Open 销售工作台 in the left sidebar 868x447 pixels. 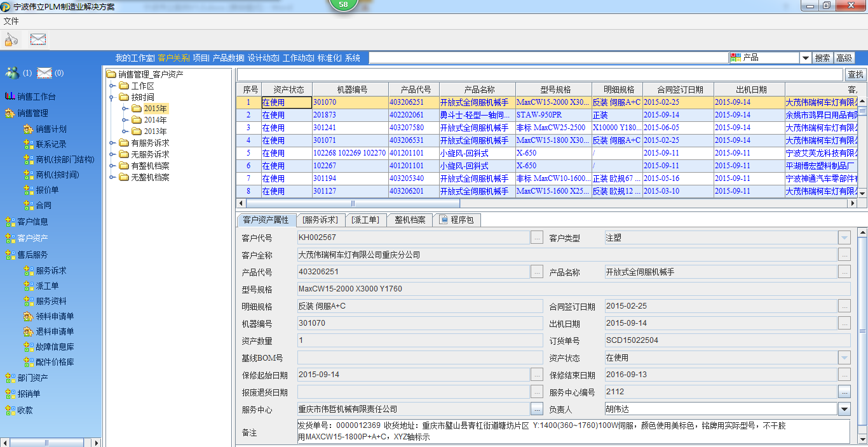[x=36, y=97]
